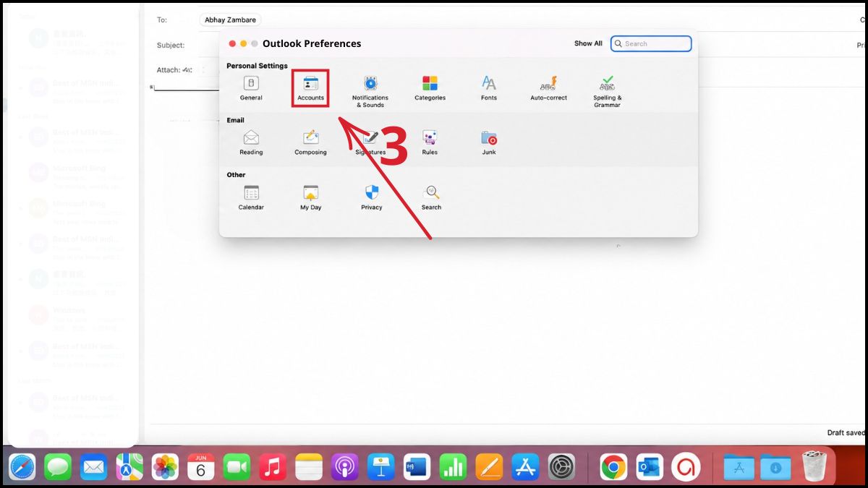The image size is (868, 488).
Task: Click the preferences Search field
Action: point(651,43)
